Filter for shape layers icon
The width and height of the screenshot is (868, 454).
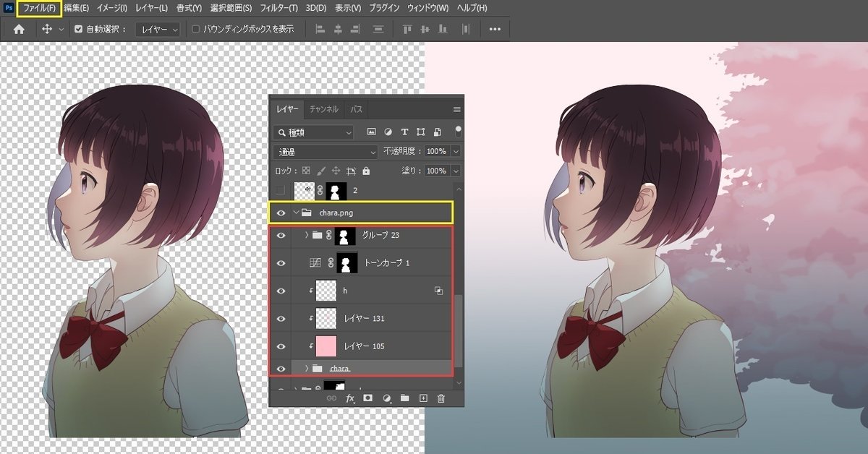click(421, 132)
